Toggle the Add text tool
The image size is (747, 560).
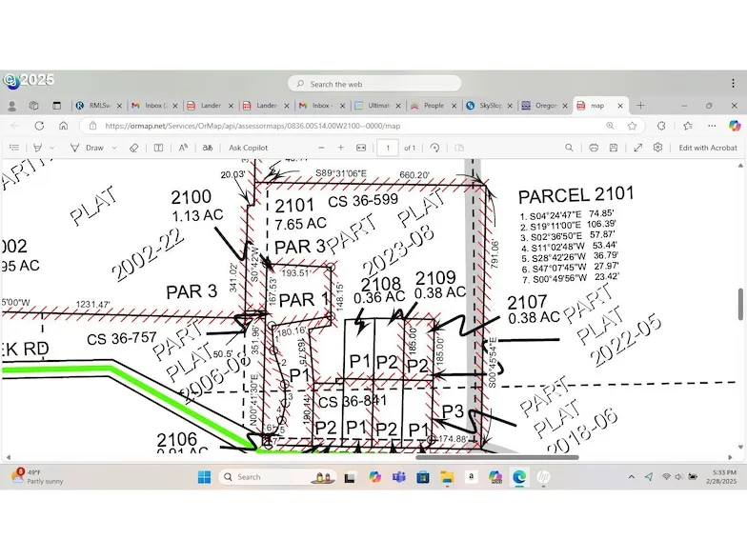coord(158,148)
